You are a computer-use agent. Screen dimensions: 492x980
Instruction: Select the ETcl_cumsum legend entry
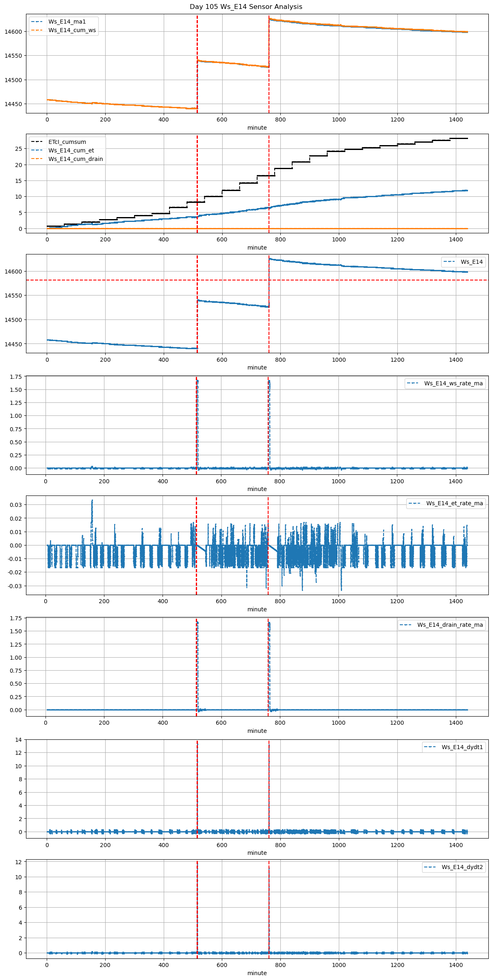click(x=67, y=142)
